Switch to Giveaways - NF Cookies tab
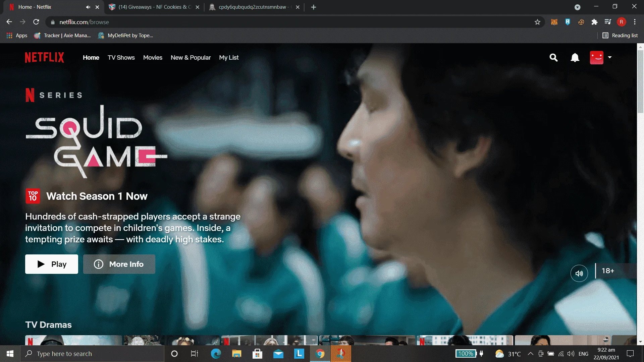 pos(154,7)
